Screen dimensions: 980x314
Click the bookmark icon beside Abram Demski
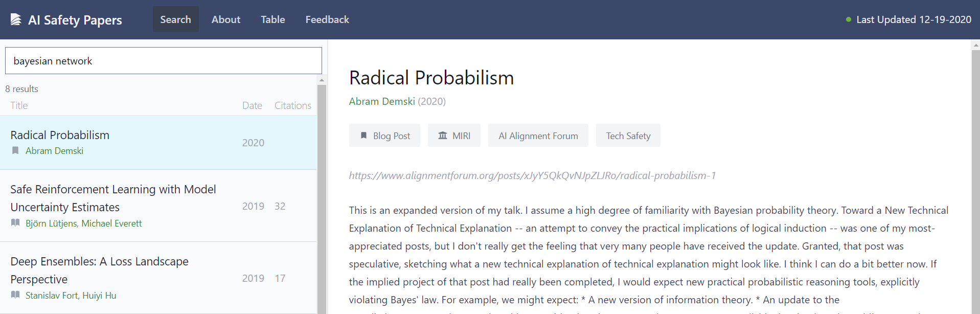(x=15, y=150)
